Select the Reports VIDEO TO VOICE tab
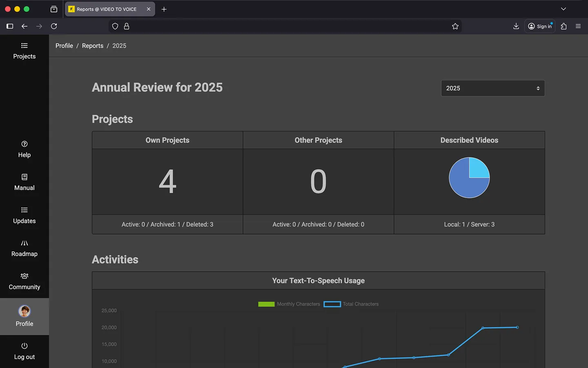This screenshot has width=588, height=368. pos(107,9)
